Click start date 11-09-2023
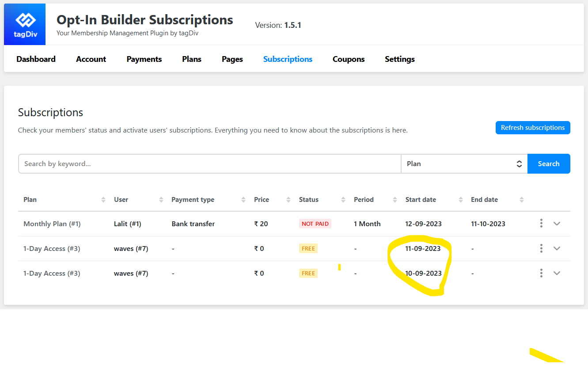The image size is (588, 372). pyautogui.click(x=423, y=249)
